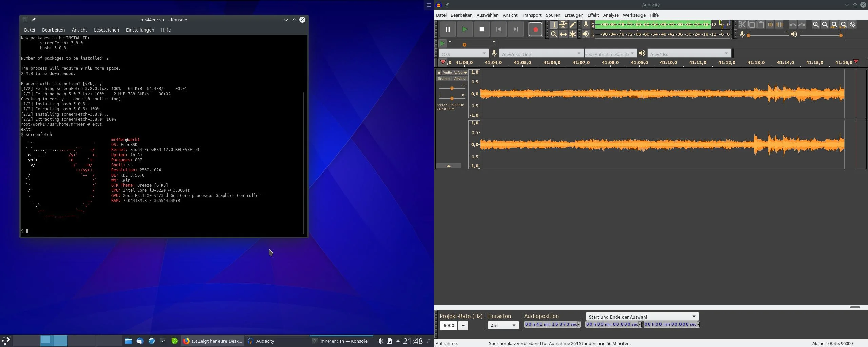This screenshot has width=868, height=347.
Task: Open the Projekt-Rate dropdown arrow
Action: coord(463,326)
